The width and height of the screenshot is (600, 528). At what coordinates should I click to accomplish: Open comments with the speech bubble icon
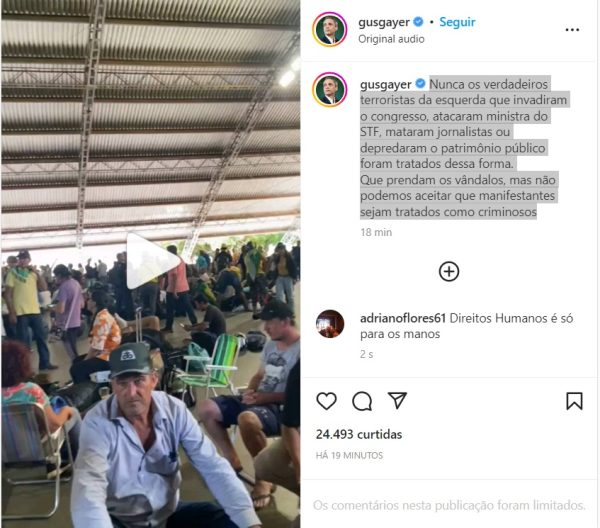pyautogui.click(x=362, y=401)
